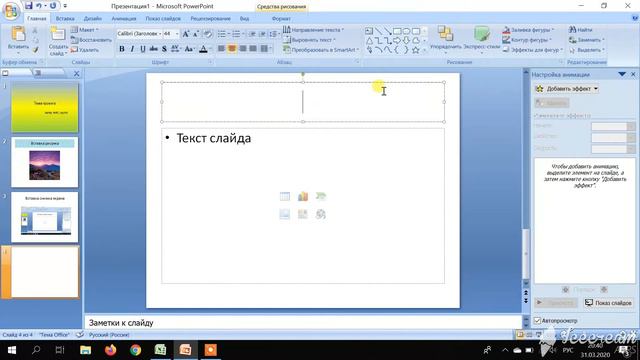Underline the selected text
Image resolution: width=640 pixels, height=360 pixels.
pyautogui.click(x=143, y=49)
